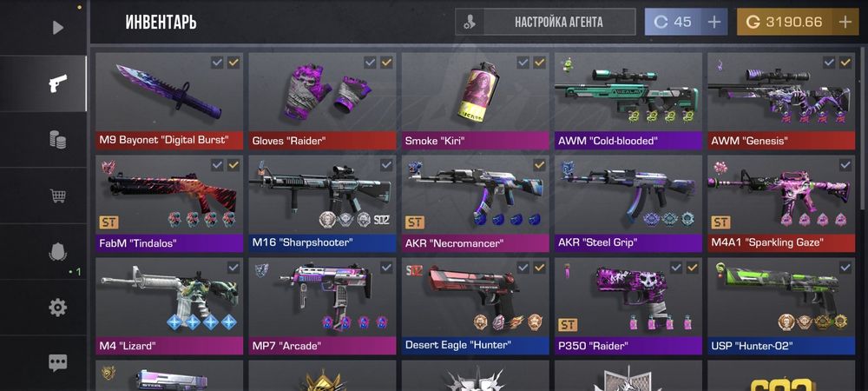Screen dimensions: 868x391
Task: Select the Desert Eagle "Hunter" card
Action: 476,306
